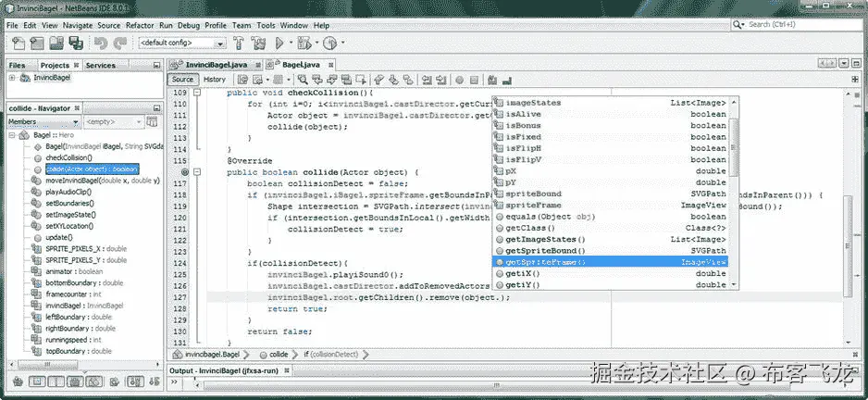Toggle Sort by Name in Navigator
The height and width of the screenshot is (400, 868).
point(136,381)
